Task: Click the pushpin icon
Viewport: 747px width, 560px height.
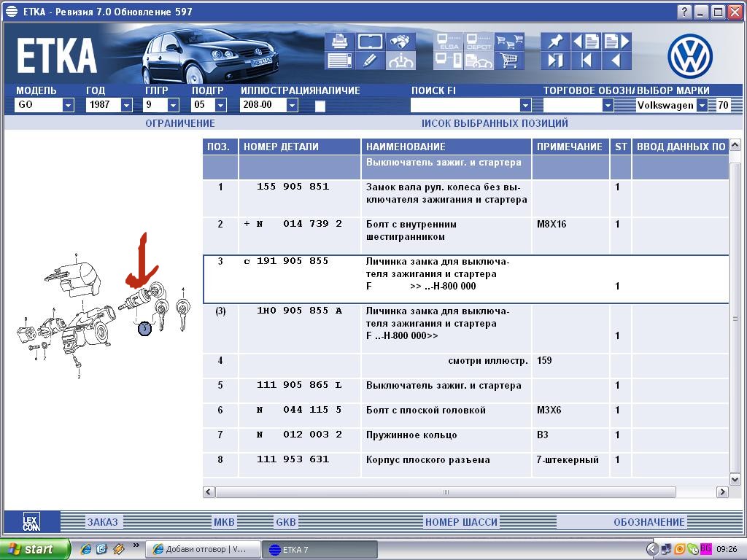Action: 555,42
